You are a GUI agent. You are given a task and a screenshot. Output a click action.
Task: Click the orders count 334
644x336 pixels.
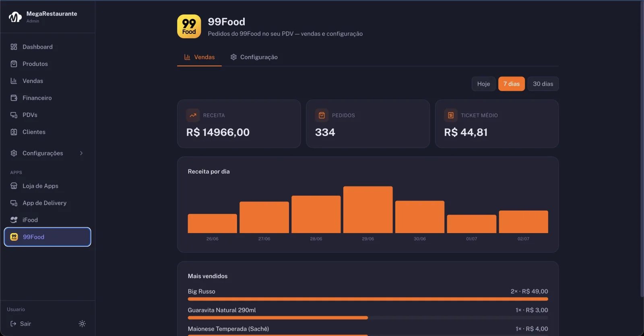tap(325, 132)
